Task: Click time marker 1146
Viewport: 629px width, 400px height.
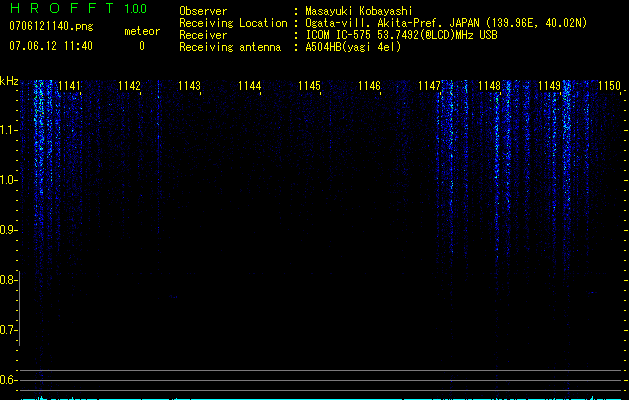Action: tap(369, 86)
